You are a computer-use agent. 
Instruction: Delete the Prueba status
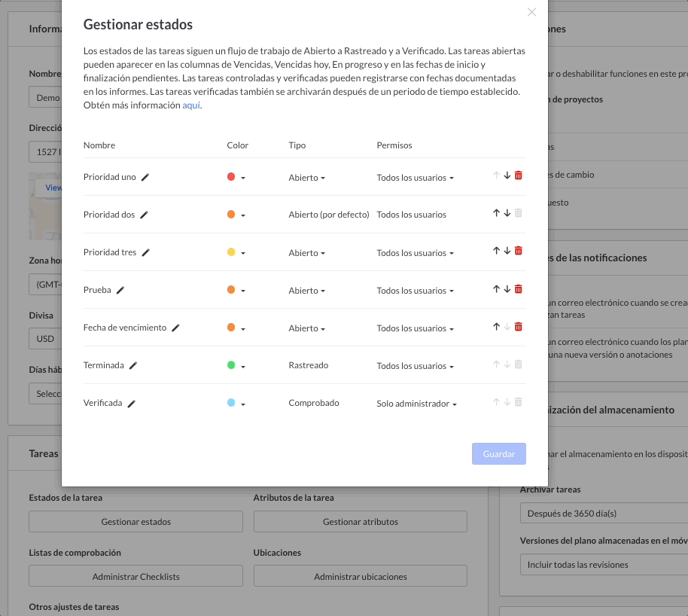(x=518, y=289)
